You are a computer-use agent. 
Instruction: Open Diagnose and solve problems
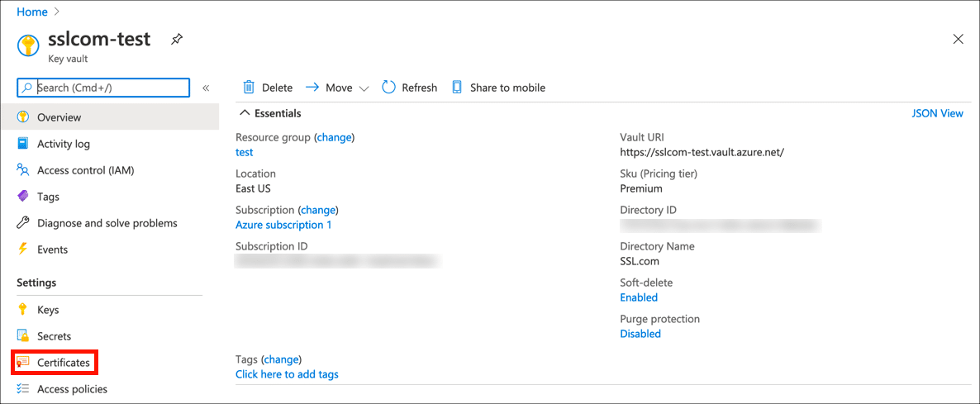click(107, 223)
